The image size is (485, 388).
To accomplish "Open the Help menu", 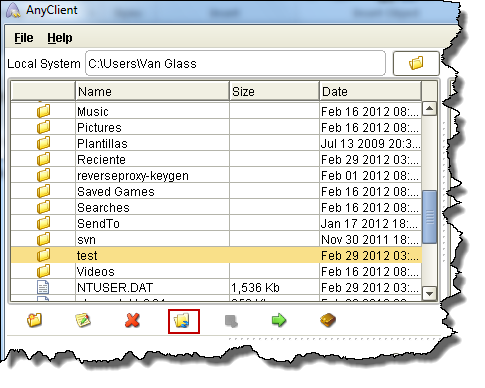I will 60,38.
